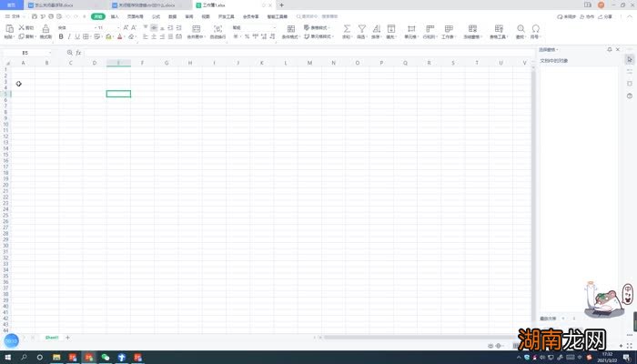The image size is (637, 364).
Task: Open the Insert (插入) ribbon tab
Action: tap(115, 16)
